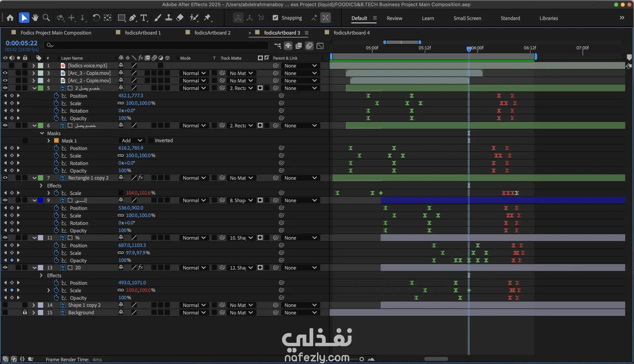Screen dimensions: 634x364
Task: Hide the Arc_3 - Copie.mov layer
Action: coord(5,73)
